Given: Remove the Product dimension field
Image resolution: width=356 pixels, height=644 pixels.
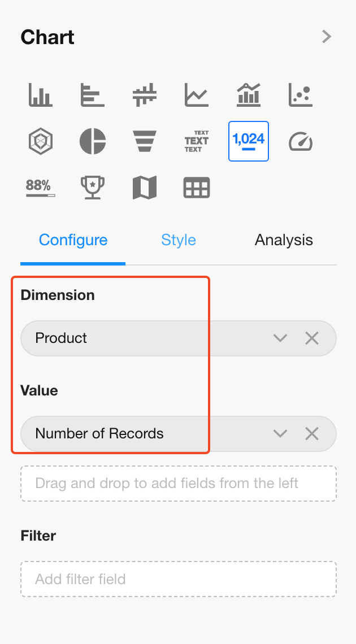Looking at the screenshot, I should [312, 338].
